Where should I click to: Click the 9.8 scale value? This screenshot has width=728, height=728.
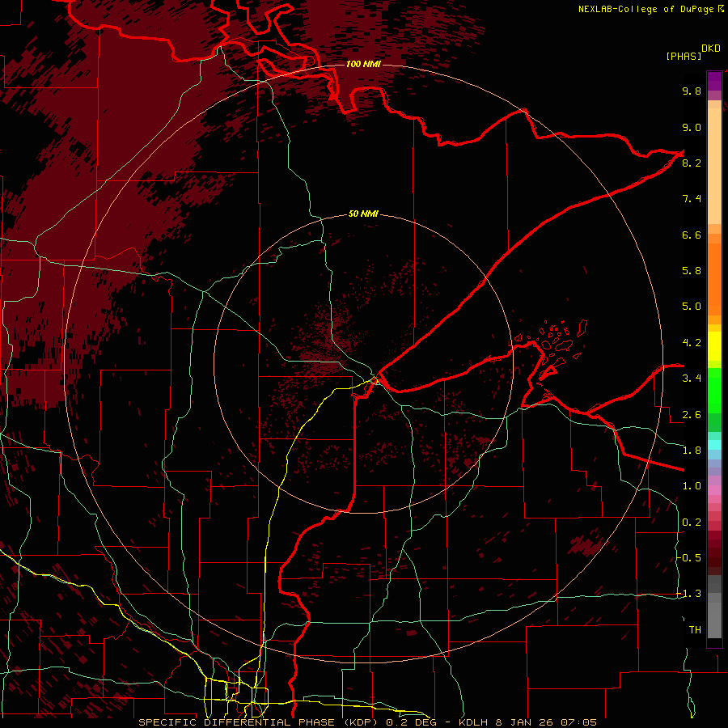[x=692, y=91]
